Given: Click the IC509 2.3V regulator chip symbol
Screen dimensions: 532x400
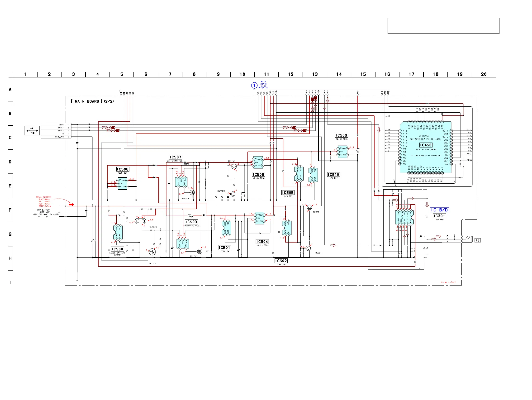Looking at the screenshot, I should [x=342, y=152].
